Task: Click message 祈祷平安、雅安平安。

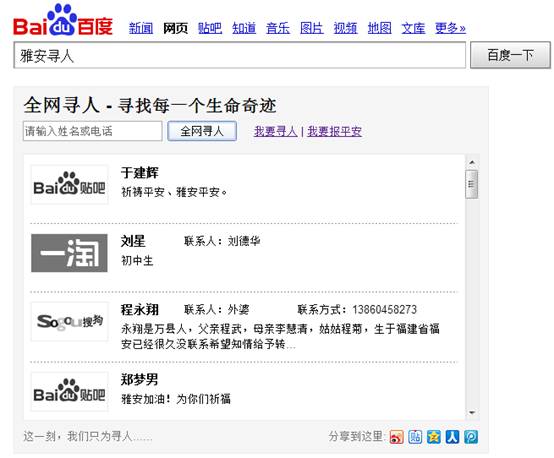Action: point(175,192)
